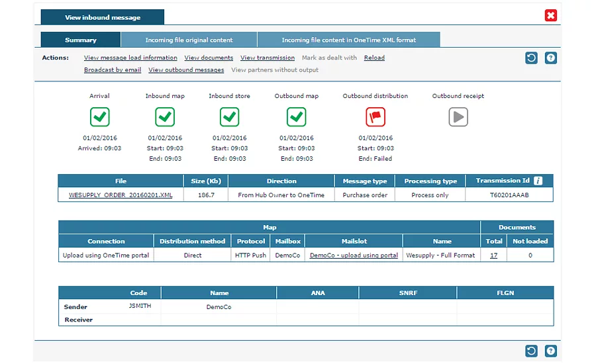Viewport: 596px width, 364px height.
Task: Click the Inbound store green checkmark icon
Action: 230,116
